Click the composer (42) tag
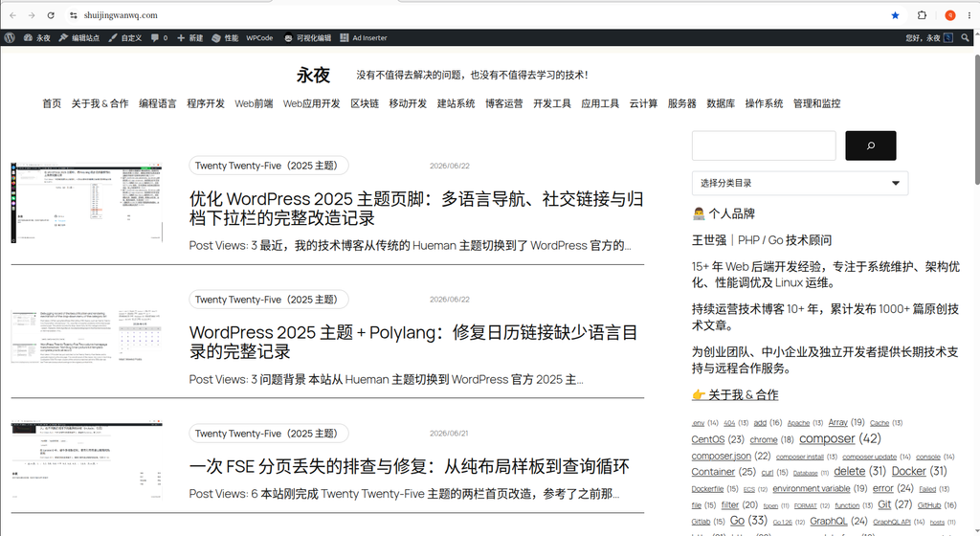 coord(839,438)
